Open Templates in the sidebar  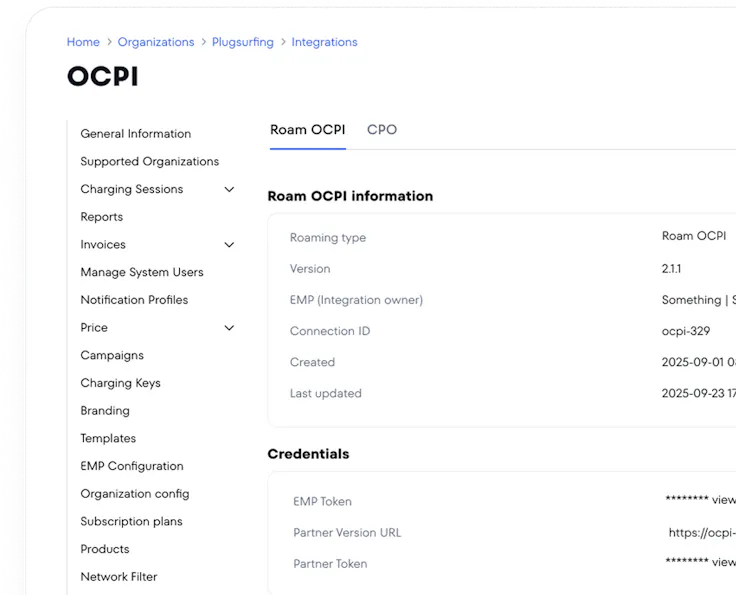click(108, 438)
